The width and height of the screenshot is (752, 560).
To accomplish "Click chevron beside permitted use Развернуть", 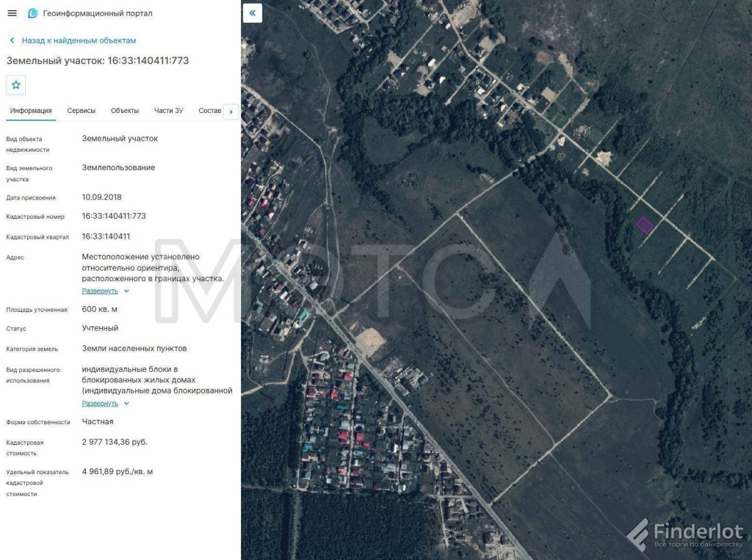I will (x=126, y=404).
